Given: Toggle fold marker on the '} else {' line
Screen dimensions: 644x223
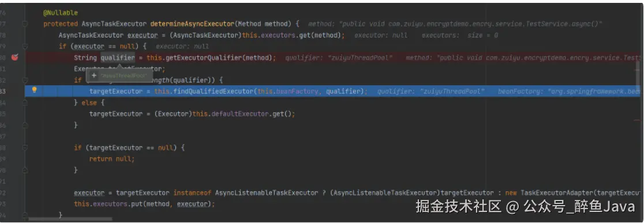Looking at the screenshot, I should [x=25, y=103].
